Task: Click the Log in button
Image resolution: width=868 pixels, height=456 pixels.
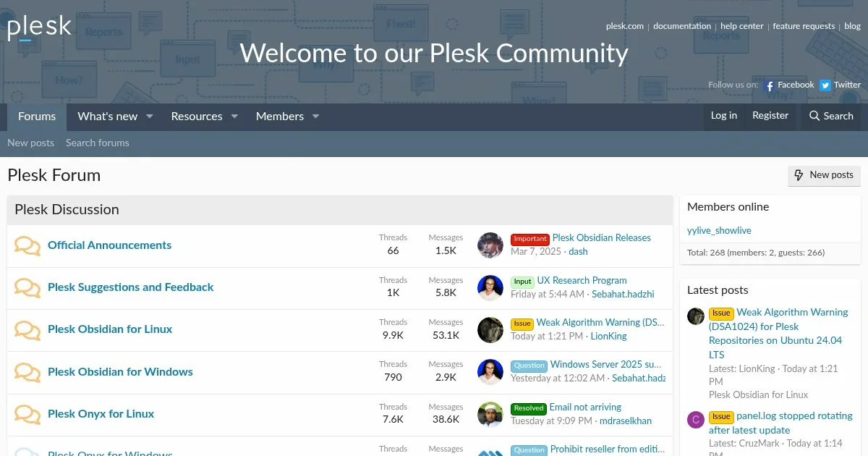Action: [724, 116]
